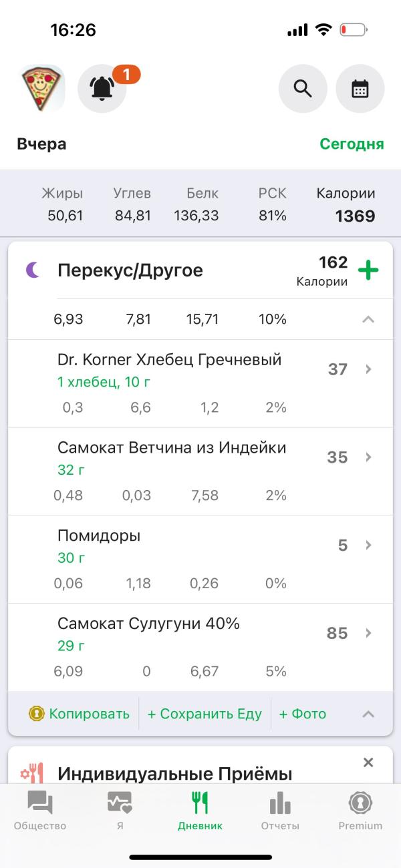Screen dimensions: 401x868
Task: Tap the search magnifier icon
Action: 303,89
